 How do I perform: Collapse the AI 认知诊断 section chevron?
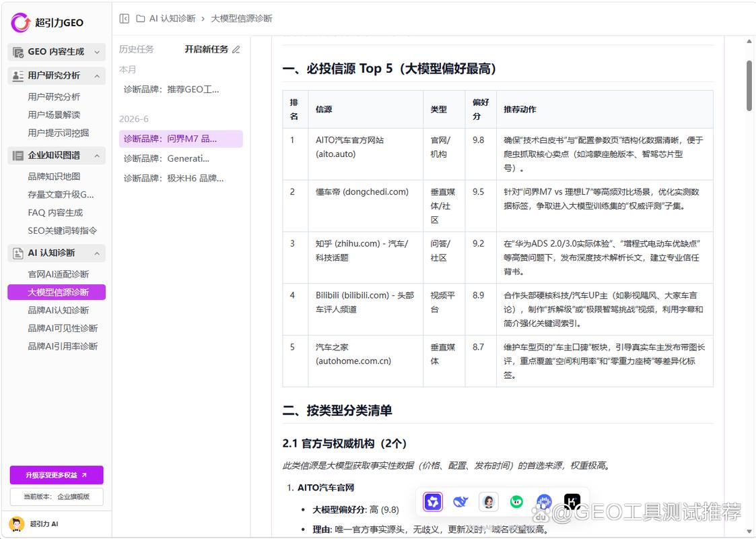point(97,254)
